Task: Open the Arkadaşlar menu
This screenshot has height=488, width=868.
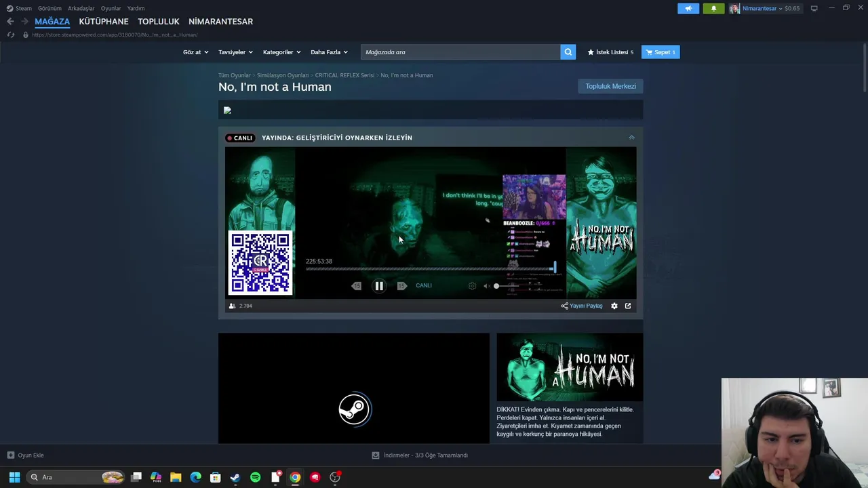Action: [81, 8]
